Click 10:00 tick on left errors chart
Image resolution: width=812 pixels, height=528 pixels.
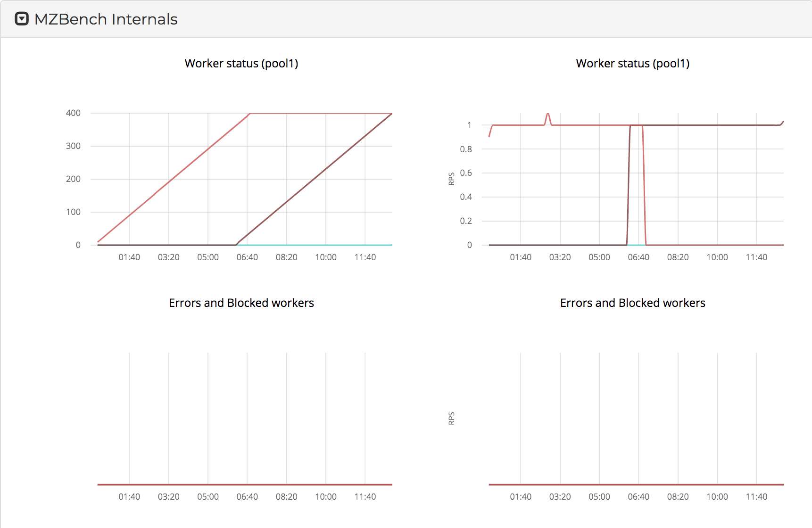tap(326, 497)
